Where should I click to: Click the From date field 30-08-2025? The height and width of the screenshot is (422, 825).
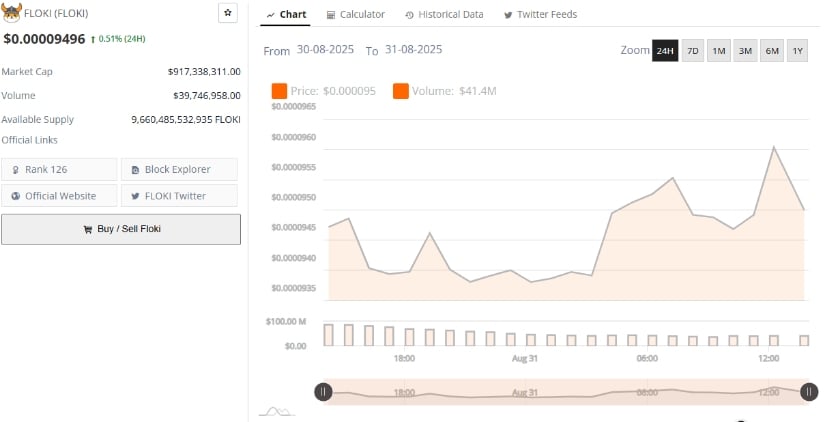coord(325,50)
